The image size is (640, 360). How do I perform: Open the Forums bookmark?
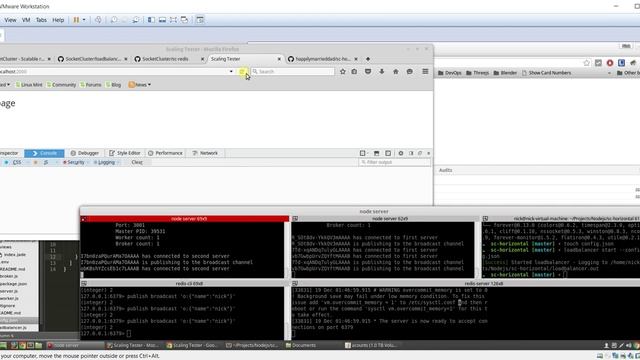pyautogui.click(x=90, y=84)
